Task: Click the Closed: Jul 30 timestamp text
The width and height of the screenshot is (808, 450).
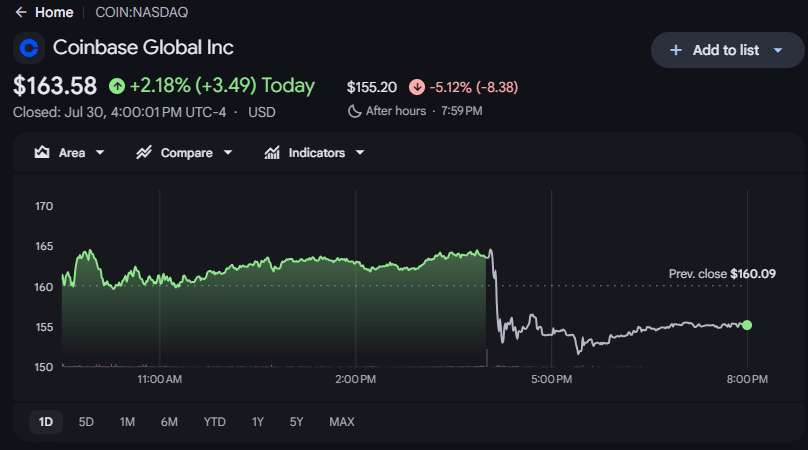Action: (x=120, y=112)
